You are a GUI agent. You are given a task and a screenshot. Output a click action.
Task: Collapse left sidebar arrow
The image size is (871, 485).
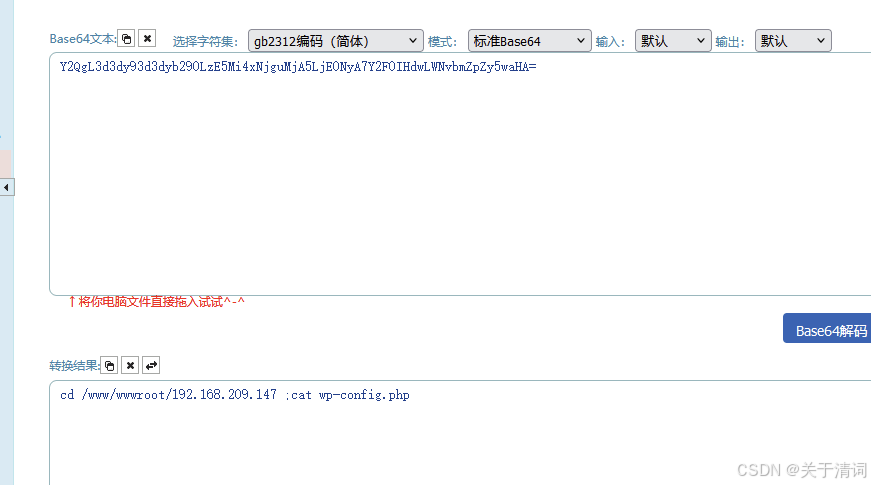pyautogui.click(x=7, y=187)
